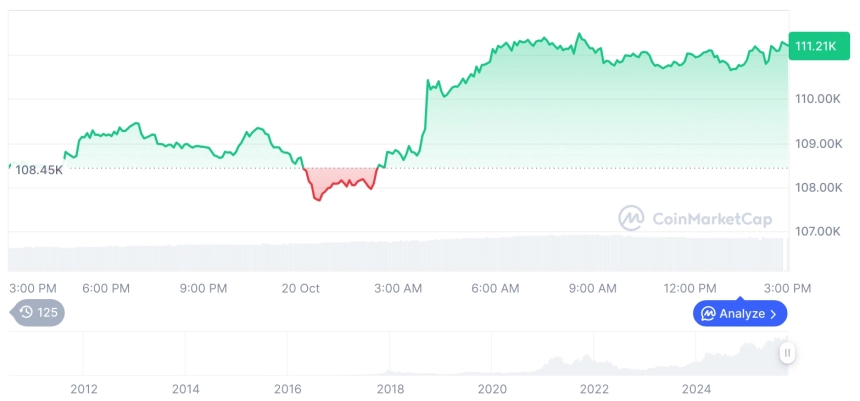This screenshot has width=860, height=401.
Task: Jump to 2018 on the range navigator
Action: point(388,388)
